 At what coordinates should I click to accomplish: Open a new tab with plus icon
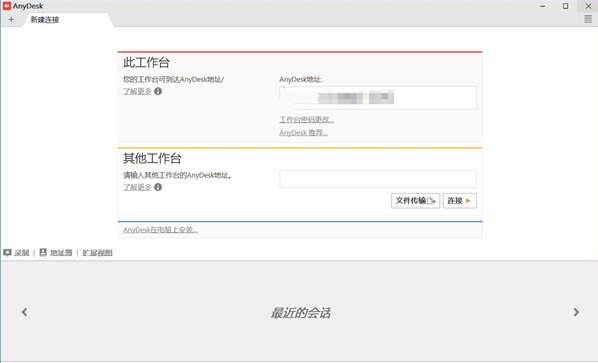[x=11, y=19]
